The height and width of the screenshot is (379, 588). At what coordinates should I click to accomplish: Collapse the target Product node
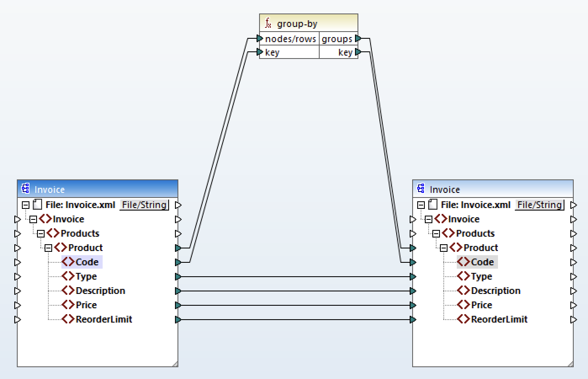[x=444, y=248]
